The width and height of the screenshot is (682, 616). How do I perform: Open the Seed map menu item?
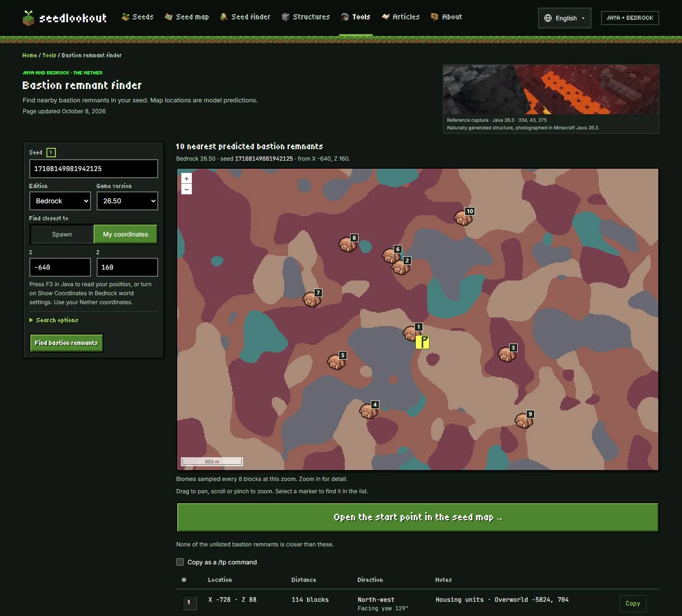187,17
